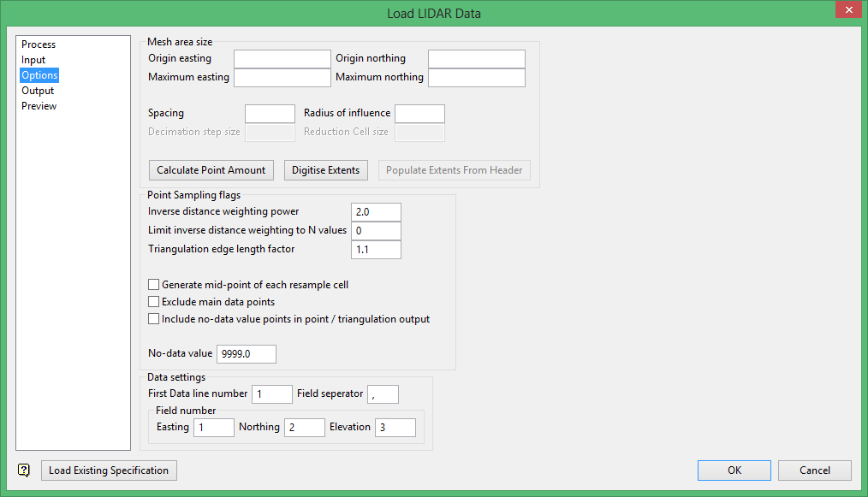Focus the Maximum easting field
This screenshot has height=497, width=868.
click(x=282, y=78)
